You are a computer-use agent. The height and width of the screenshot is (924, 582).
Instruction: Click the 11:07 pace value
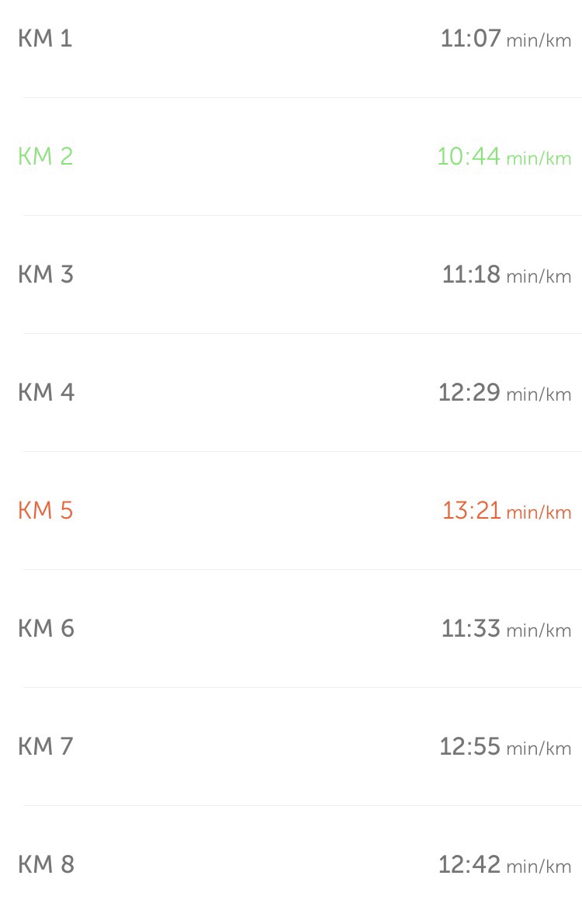[x=470, y=39]
